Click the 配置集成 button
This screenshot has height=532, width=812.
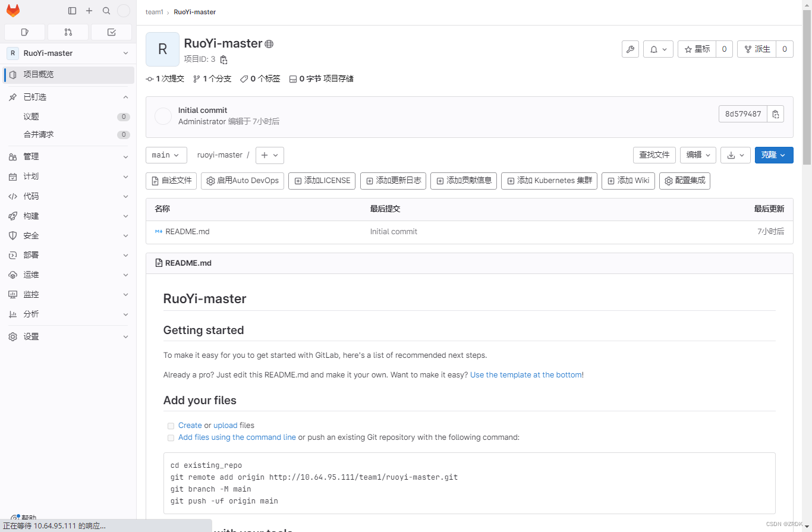click(685, 181)
